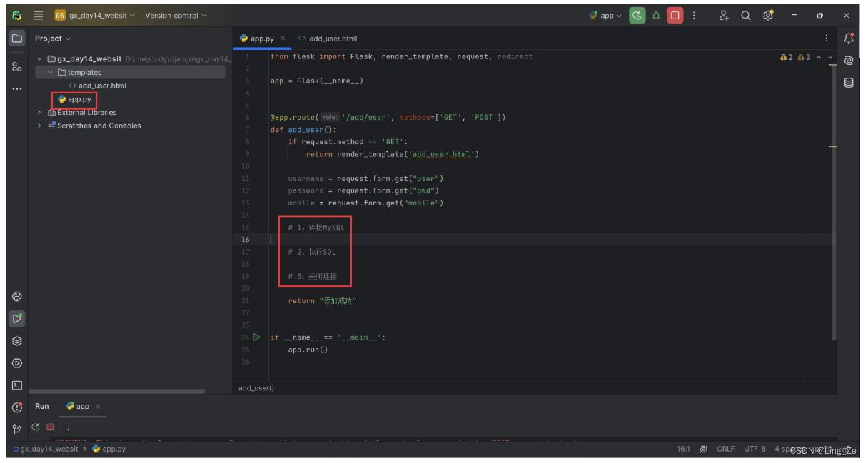Jump to next highlighted error arrow

[830, 57]
